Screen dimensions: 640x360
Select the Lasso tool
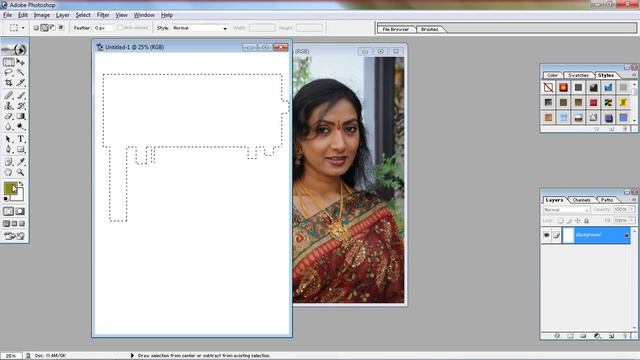(9, 72)
